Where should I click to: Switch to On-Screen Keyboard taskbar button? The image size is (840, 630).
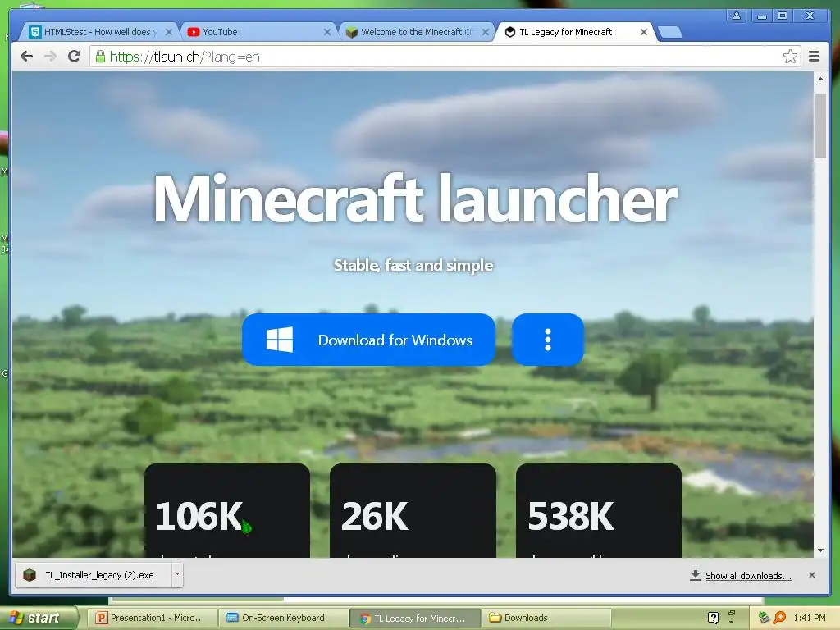(x=283, y=618)
